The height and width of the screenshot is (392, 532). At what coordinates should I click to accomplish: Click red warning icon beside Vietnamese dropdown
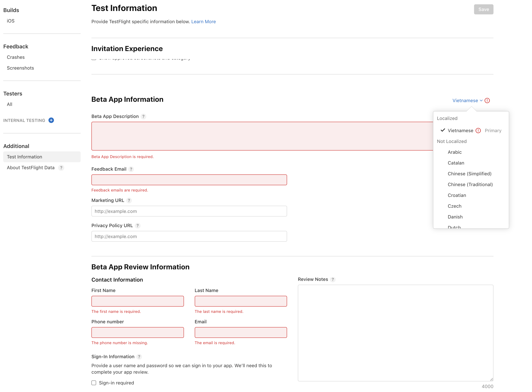[x=487, y=101]
